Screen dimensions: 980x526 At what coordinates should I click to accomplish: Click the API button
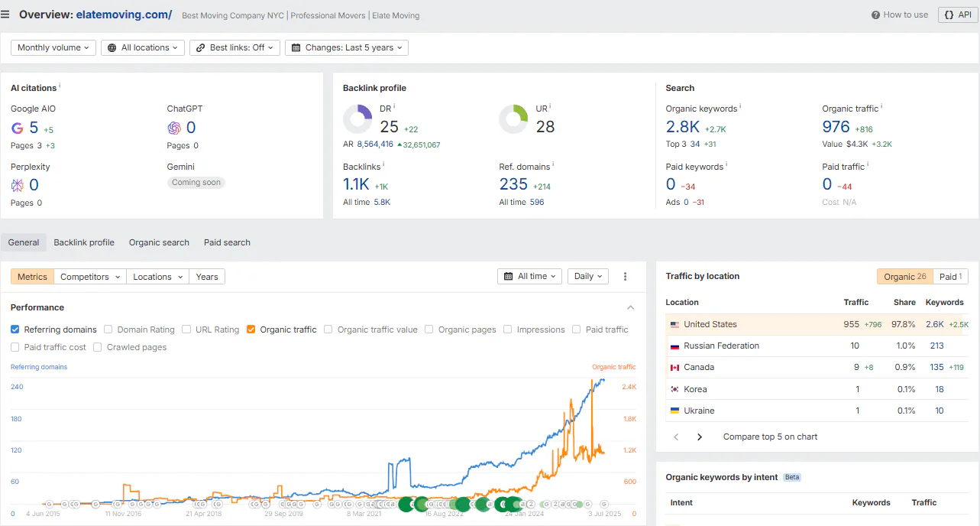(x=958, y=15)
